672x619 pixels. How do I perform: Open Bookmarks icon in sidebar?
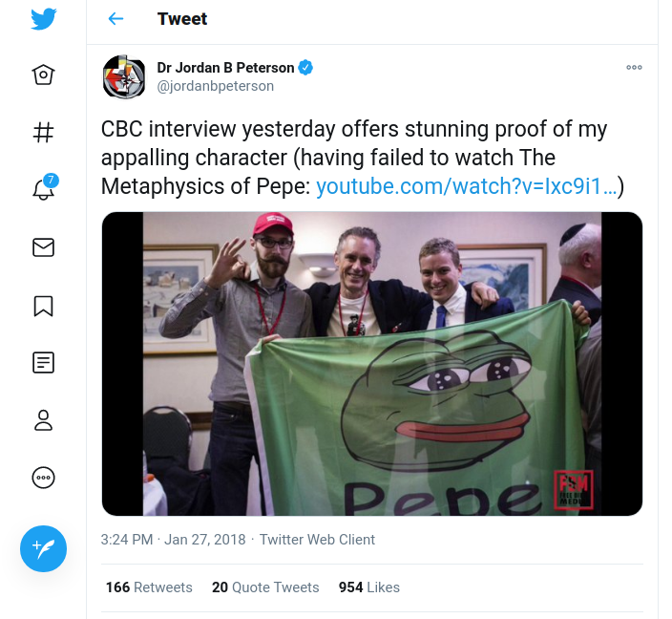[43, 305]
